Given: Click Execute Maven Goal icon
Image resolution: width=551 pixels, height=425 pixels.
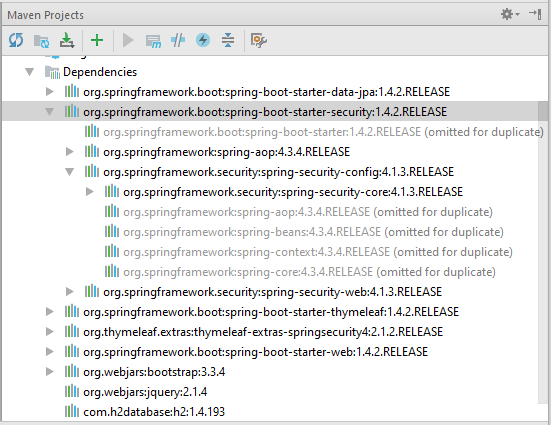Looking at the screenshot, I should (154, 41).
